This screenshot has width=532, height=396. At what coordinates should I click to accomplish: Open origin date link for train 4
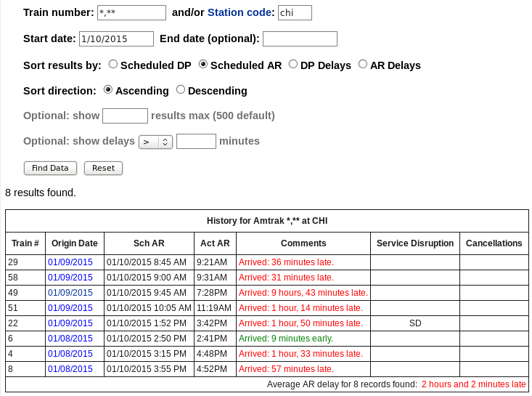coord(70,354)
